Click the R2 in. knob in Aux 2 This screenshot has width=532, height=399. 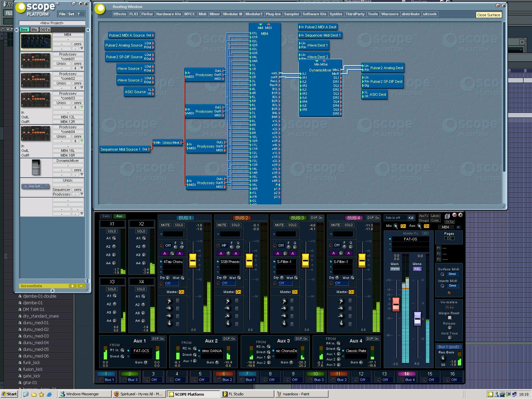195,348
